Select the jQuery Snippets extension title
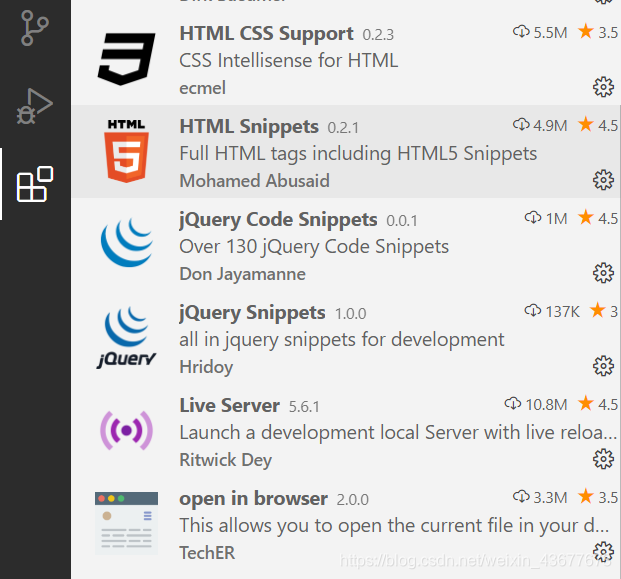The height and width of the screenshot is (579, 621). coord(252,313)
